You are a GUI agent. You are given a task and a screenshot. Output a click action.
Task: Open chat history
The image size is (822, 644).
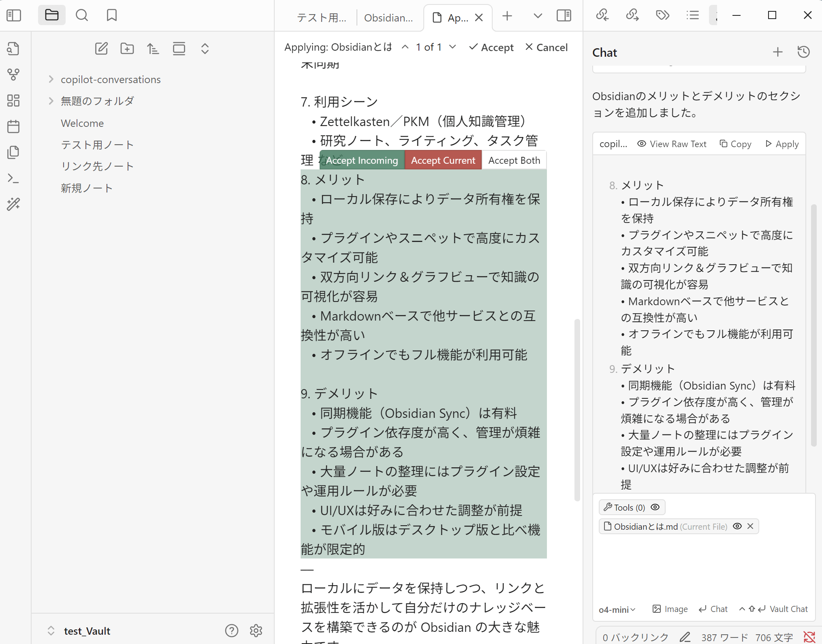(x=803, y=52)
